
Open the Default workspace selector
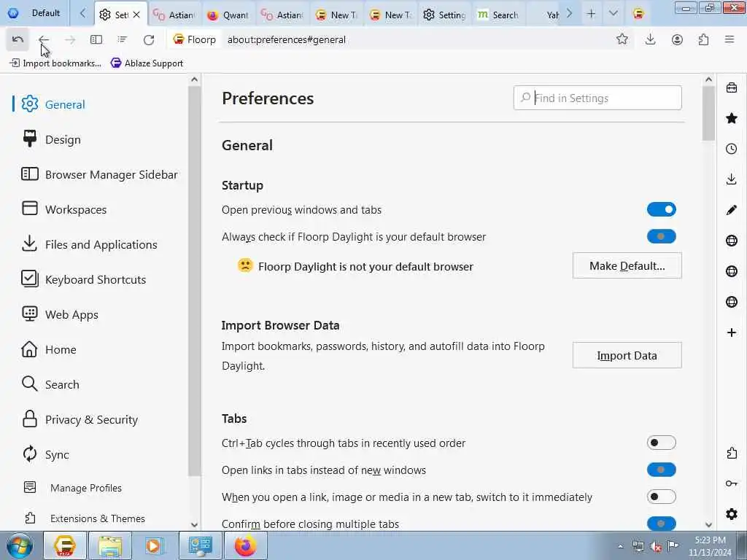pos(34,13)
